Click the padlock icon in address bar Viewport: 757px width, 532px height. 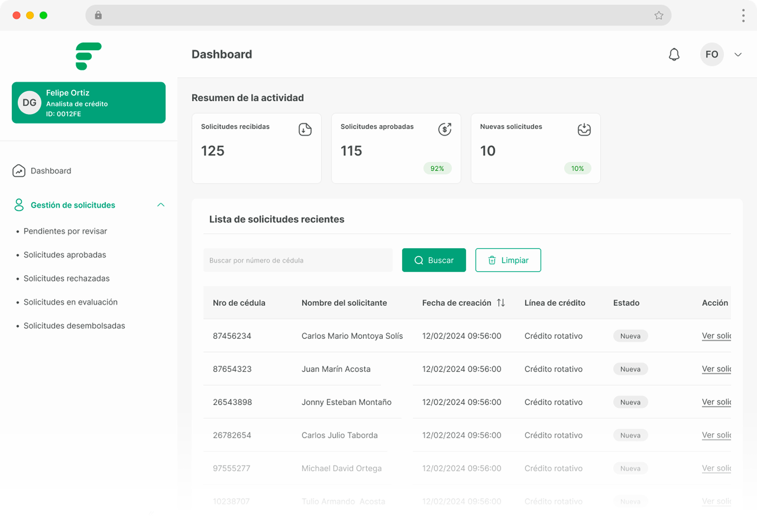tap(98, 15)
